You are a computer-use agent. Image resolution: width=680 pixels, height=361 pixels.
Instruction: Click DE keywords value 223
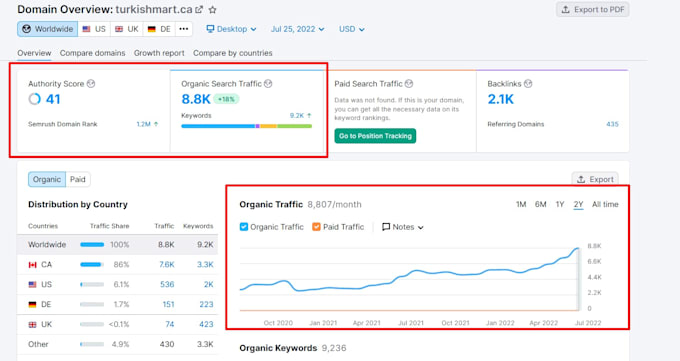[x=206, y=305]
